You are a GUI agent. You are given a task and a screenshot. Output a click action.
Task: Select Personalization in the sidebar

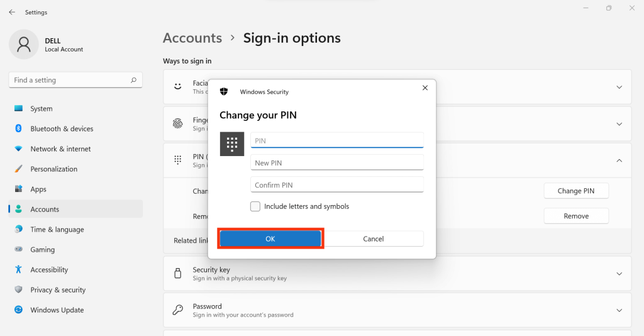pos(75,169)
